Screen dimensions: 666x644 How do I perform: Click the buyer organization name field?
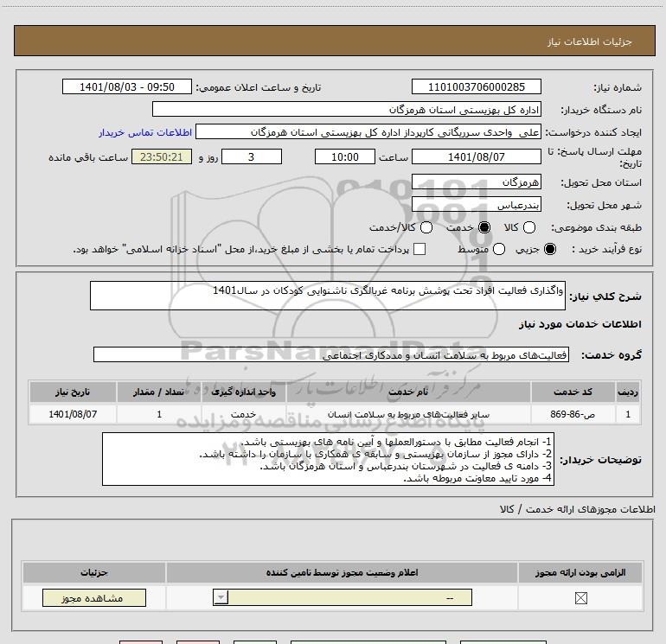coord(347,109)
